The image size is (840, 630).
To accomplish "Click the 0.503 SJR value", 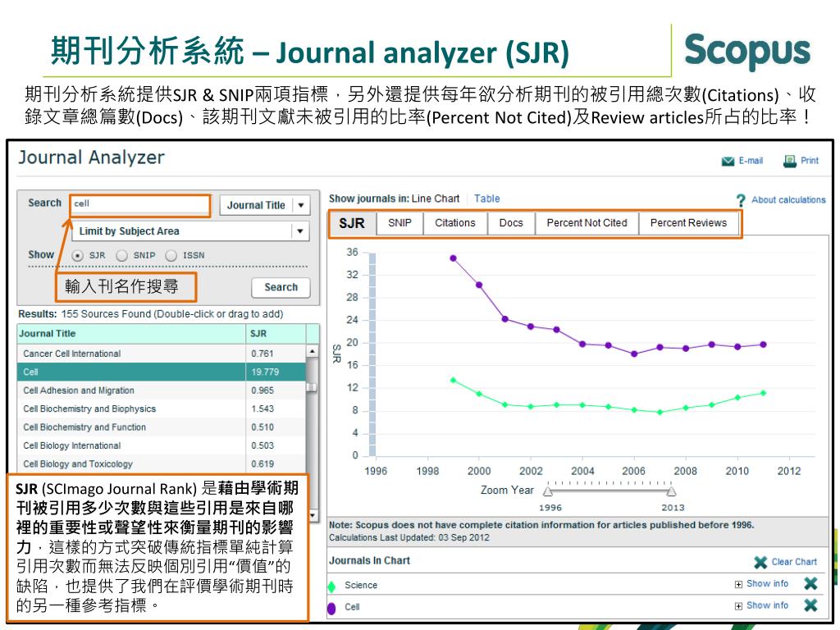I will point(262,445).
